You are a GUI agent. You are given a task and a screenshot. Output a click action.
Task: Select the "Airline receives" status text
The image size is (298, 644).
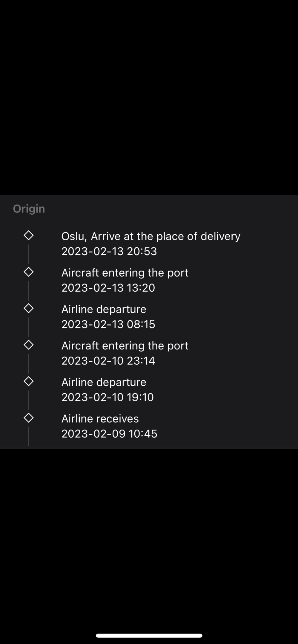pos(100,419)
